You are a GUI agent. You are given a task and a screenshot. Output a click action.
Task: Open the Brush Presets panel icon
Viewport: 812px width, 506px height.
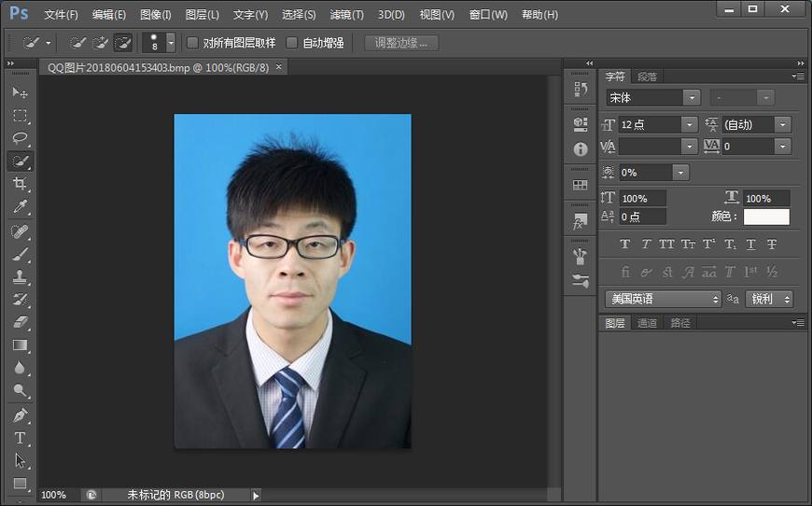(x=581, y=257)
